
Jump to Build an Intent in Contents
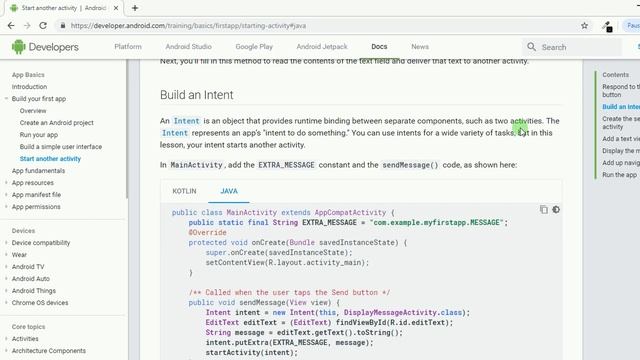click(621, 107)
